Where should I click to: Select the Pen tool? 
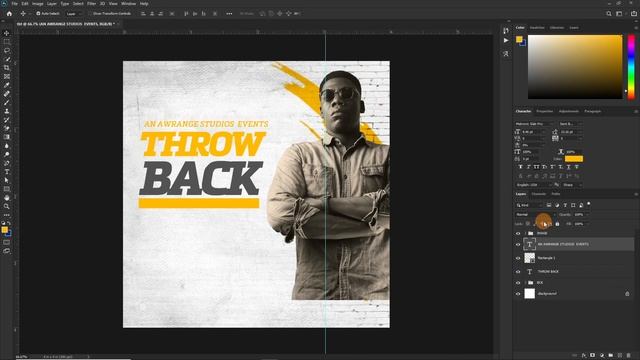[x=7, y=163]
